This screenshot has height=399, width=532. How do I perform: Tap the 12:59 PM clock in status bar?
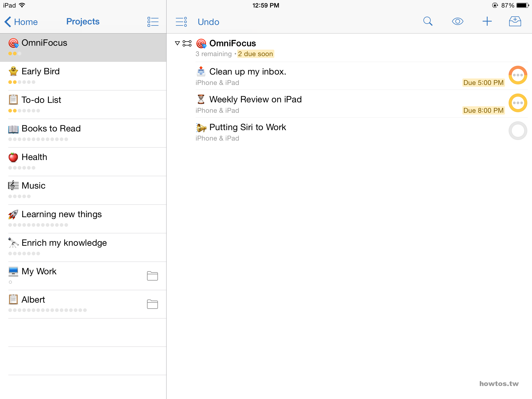266,5
